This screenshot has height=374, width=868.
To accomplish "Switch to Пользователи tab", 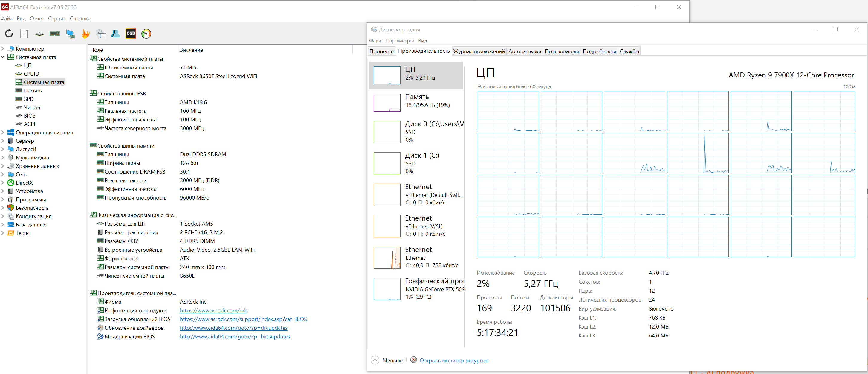I will [562, 51].
